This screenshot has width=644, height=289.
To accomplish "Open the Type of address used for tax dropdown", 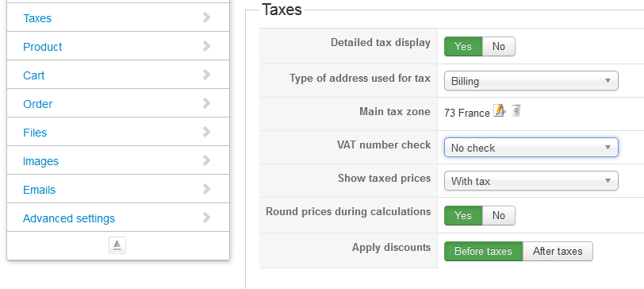I will pyautogui.click(x=531, y=81).
